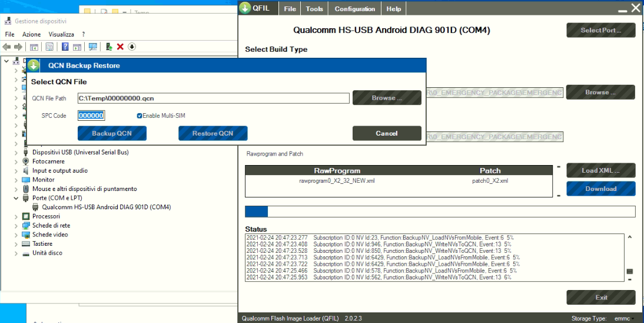
Task: Open Storage Type emmc dropdown in QFIL
Action: click(625, 318)
